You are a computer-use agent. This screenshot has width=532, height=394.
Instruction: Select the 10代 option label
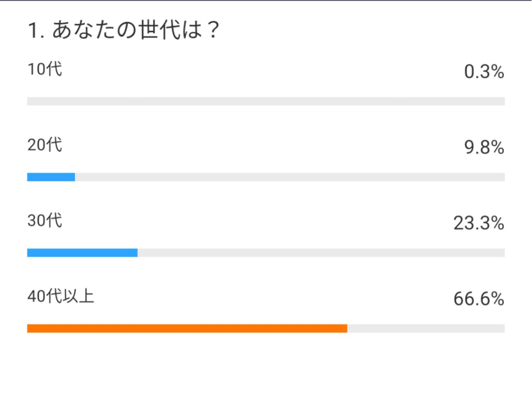[x=45, y=69]
